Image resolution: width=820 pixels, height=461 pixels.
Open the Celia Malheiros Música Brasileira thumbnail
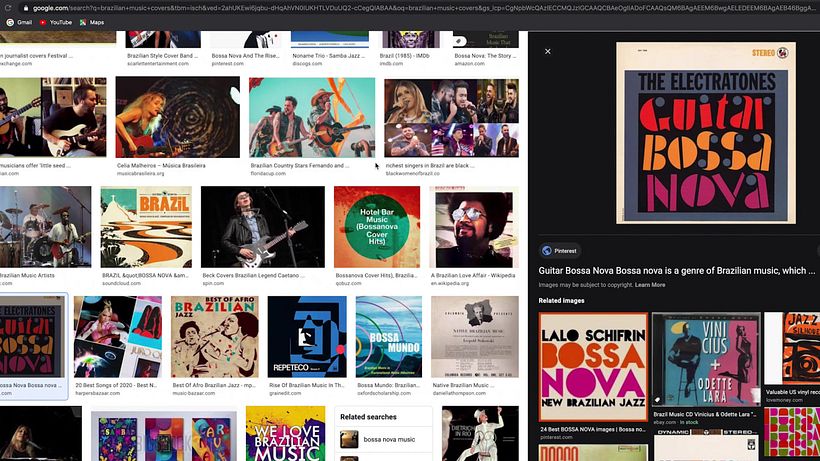(177, 117)
